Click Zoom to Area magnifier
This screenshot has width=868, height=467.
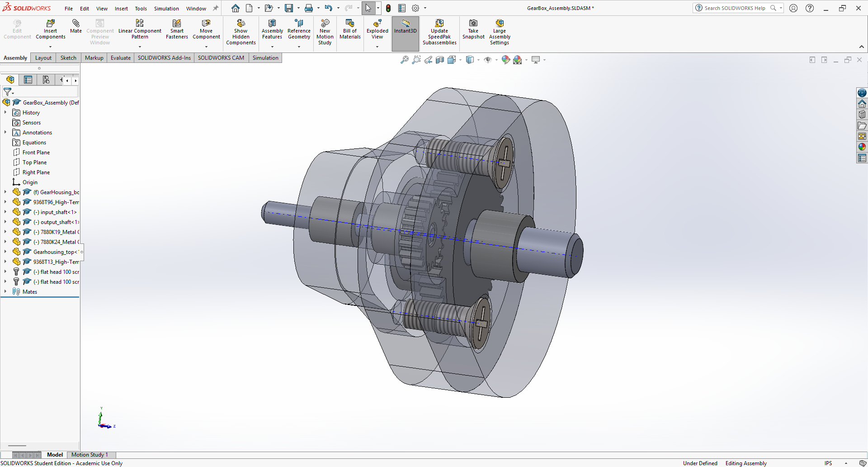coord(416,60)
